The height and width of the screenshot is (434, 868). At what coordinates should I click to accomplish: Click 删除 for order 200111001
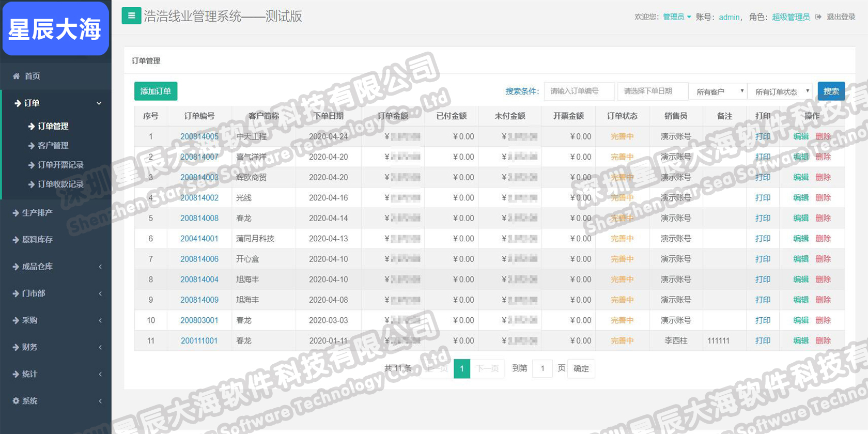coord(823,340)
